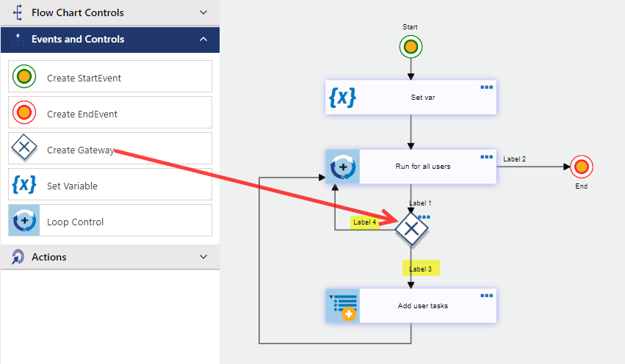Screen dimensions: 625x364
Task: Click the Add user tasks list icon
Action: [342, 305]
